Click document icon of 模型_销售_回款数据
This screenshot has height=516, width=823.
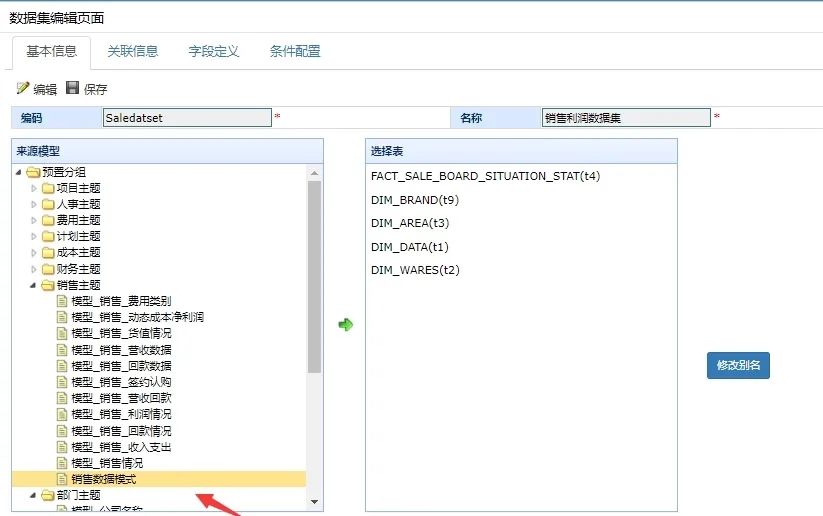click(x=62, y=366)
